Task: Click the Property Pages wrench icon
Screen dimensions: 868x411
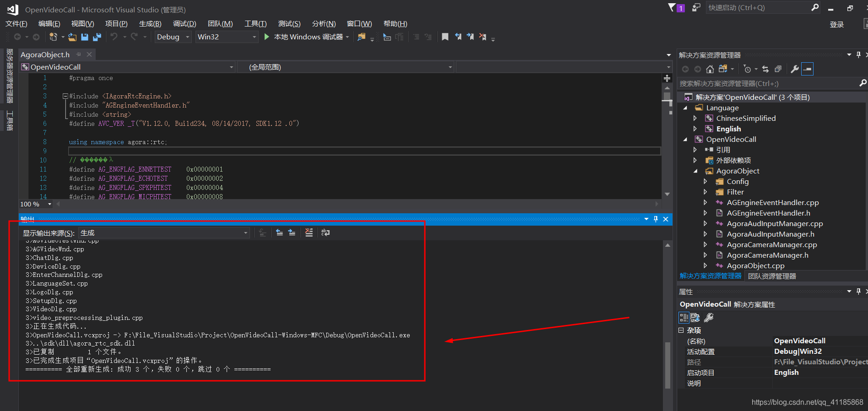Action: (709, 318)
